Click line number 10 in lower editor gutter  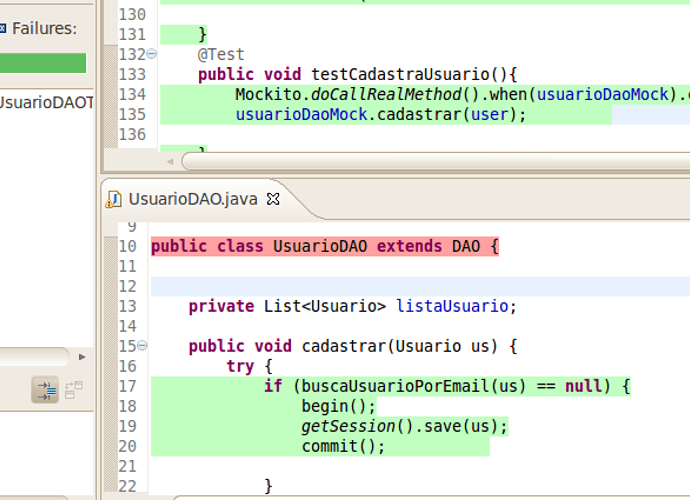click(x=128, y=246)
